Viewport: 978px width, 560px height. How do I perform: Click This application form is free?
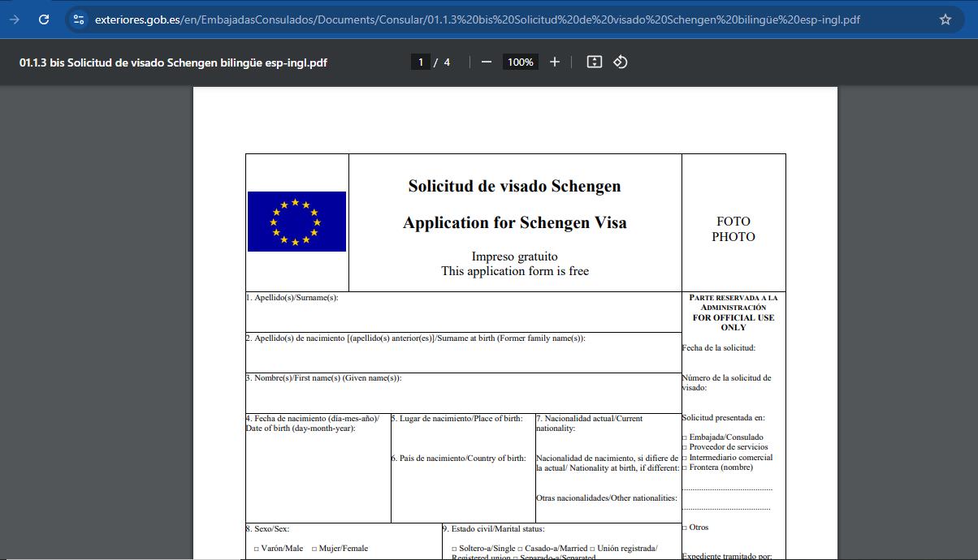point(515,271)
